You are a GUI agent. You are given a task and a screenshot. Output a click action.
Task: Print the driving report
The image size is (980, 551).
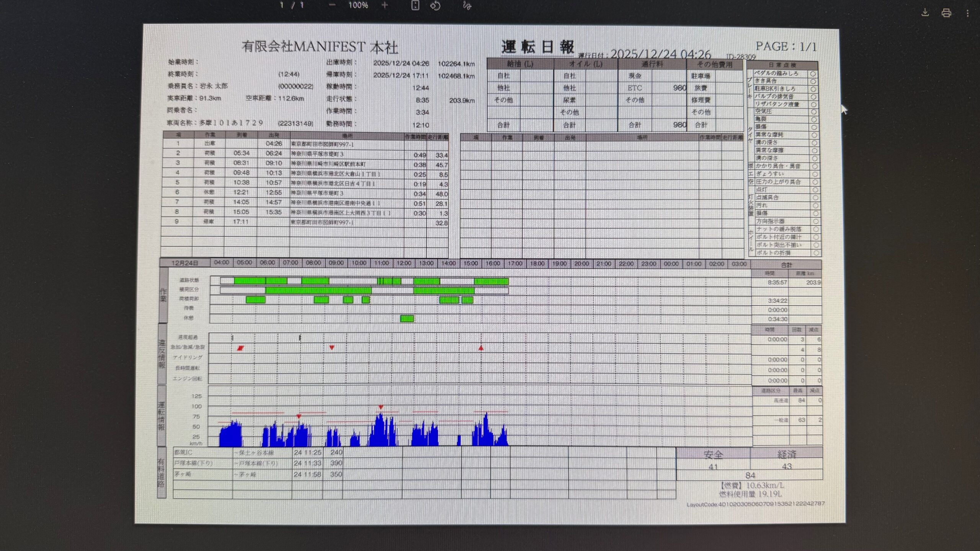tap(946, 13)
